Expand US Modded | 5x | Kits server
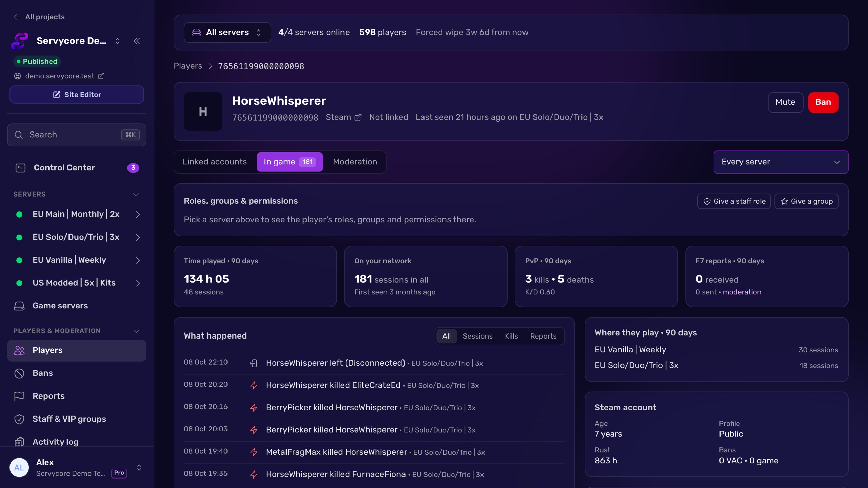The height and width of the screenshot is (488, 868). pyautogui.click(x=138, y=283)
